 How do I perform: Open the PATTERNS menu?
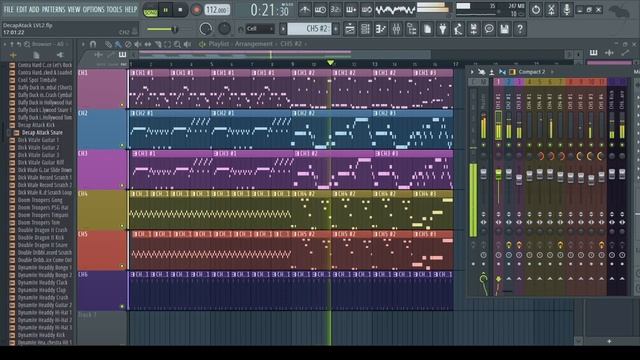point(53,9)
